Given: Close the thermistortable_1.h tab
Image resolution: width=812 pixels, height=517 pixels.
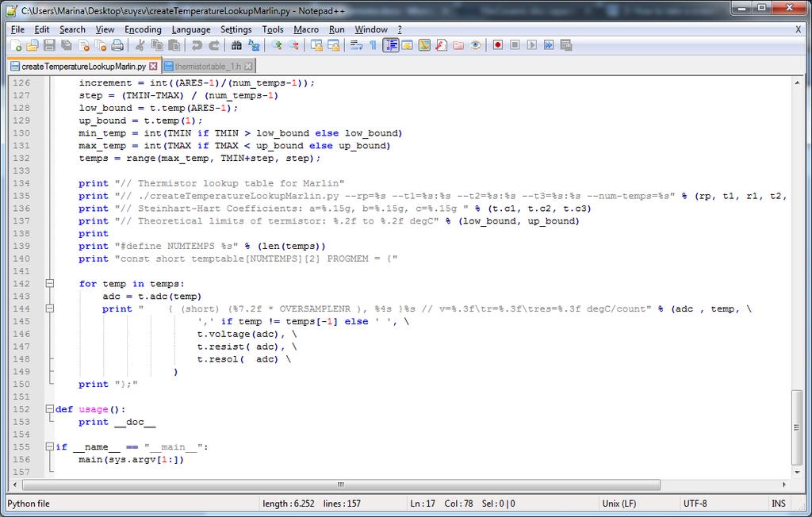Looking at the screenshot, I should tap(248, 67).
